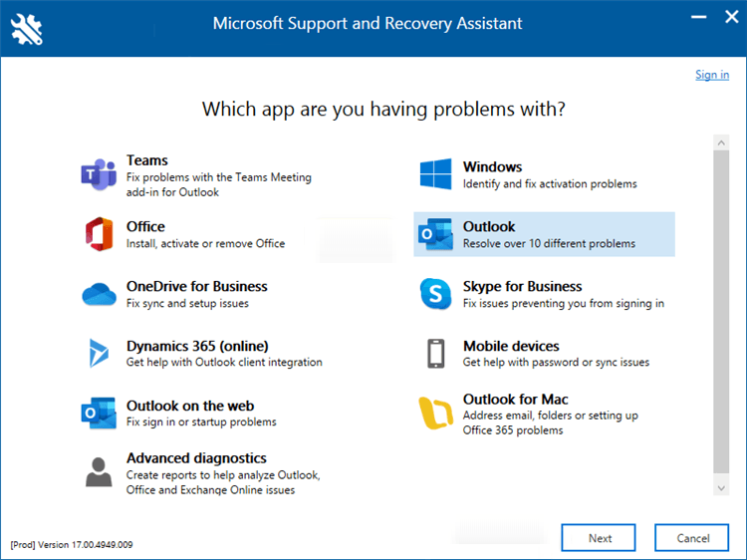Pick the Advanced diagnostics title
Screen dimensions: 747x560
196,458
